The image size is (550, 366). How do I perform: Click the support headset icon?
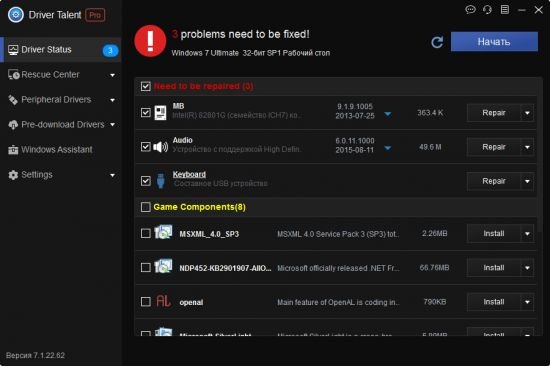(x=487, y=9)
